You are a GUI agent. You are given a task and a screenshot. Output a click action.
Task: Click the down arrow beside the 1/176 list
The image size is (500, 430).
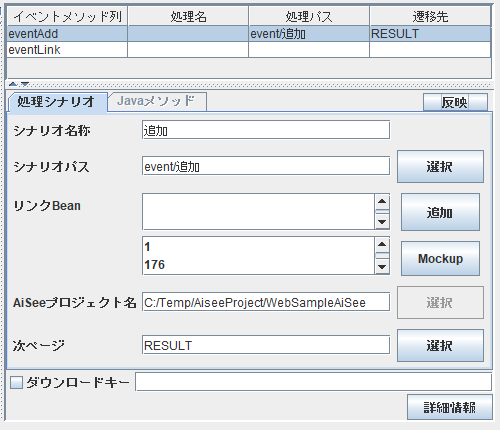click(382, 267)
